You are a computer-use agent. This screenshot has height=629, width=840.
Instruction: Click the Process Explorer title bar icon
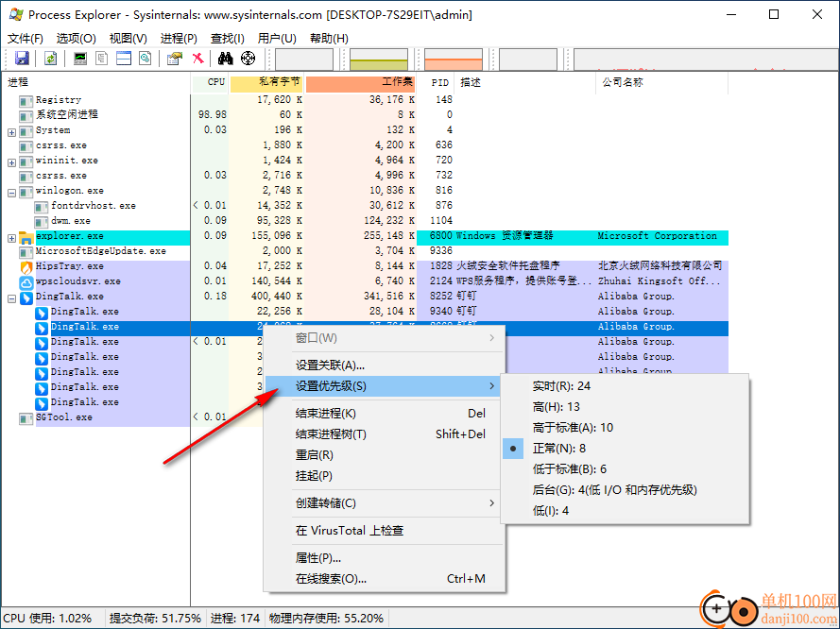(16, 14)
